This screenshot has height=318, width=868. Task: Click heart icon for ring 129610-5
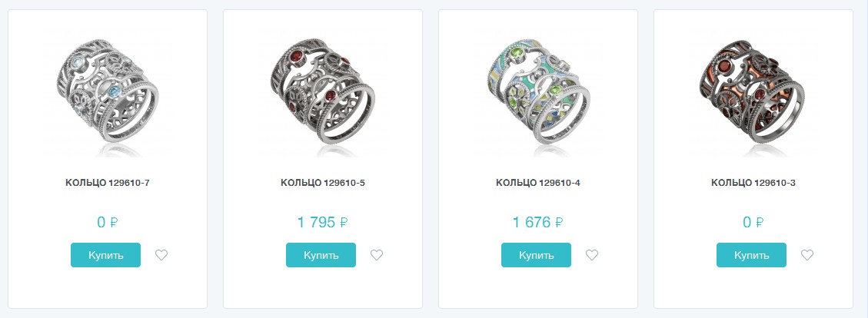(377, 255)
